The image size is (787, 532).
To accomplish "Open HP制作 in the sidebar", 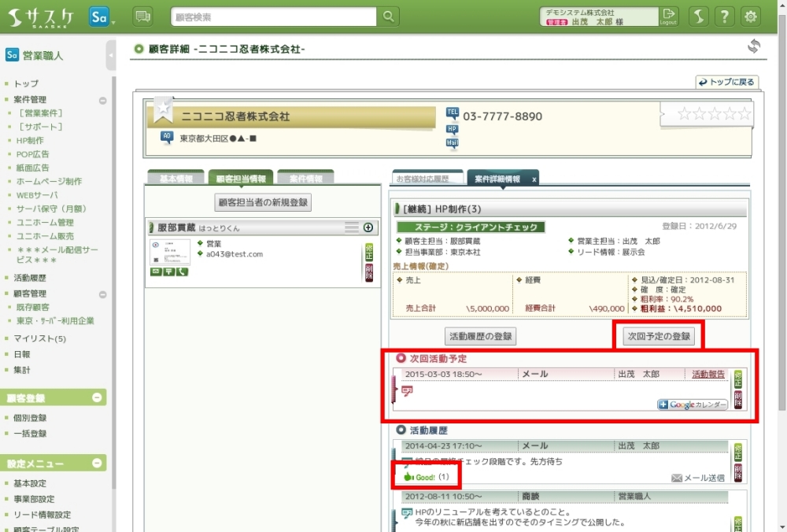I will click(x=30, y=141).
